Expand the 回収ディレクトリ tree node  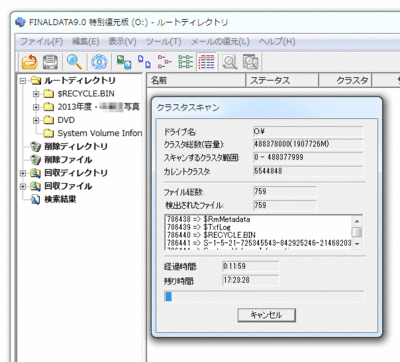(x=23, y=173)
